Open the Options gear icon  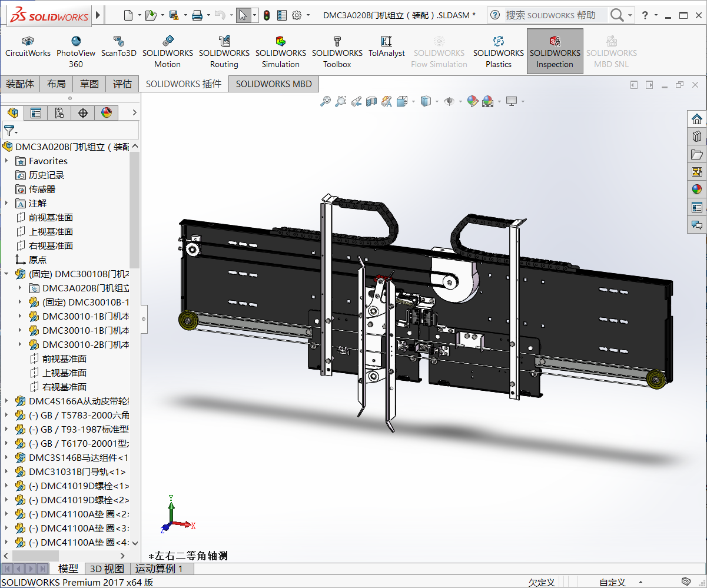[x=297, y=15]
